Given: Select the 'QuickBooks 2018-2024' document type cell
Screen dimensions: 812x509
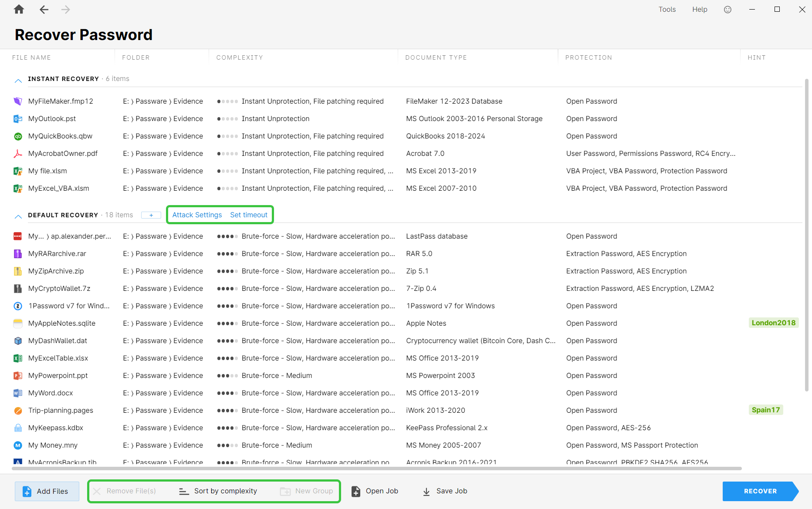Looking at the screenshot, I should pyautogui.click(x=446, y=136).
